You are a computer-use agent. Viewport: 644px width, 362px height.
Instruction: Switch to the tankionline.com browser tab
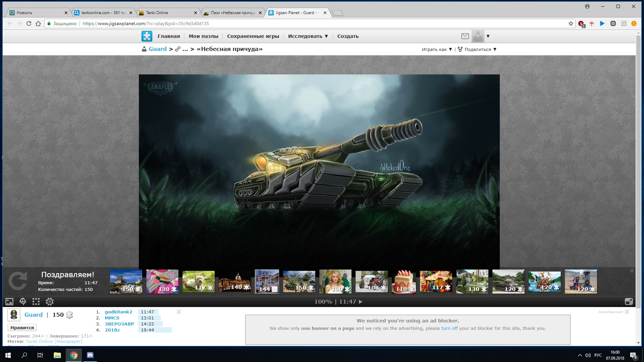click(x=102, y=13)
